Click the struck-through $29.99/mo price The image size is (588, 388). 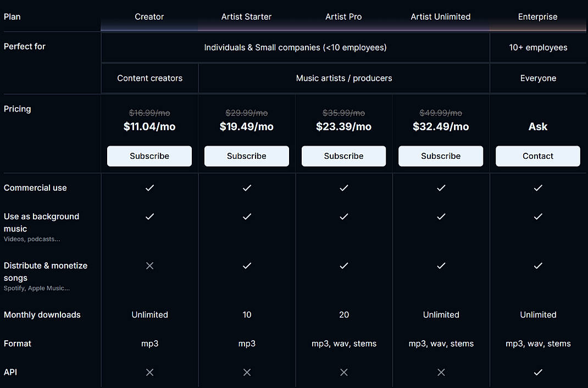point(246,113)
